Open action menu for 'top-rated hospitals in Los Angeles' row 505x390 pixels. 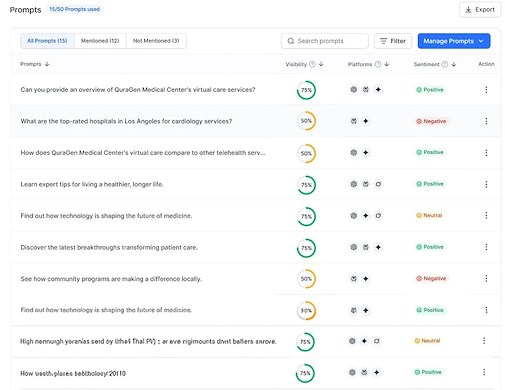(486, 121)
